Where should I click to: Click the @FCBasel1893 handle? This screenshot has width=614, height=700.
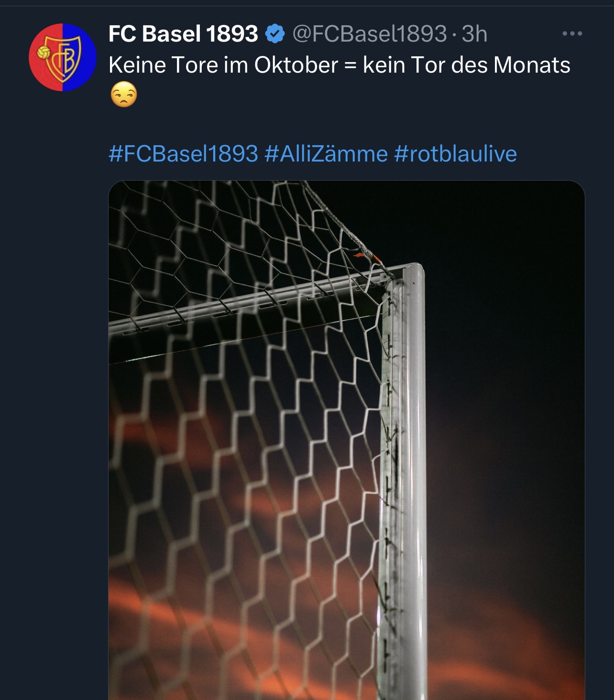pyautogui.click(x=370, y=34)
